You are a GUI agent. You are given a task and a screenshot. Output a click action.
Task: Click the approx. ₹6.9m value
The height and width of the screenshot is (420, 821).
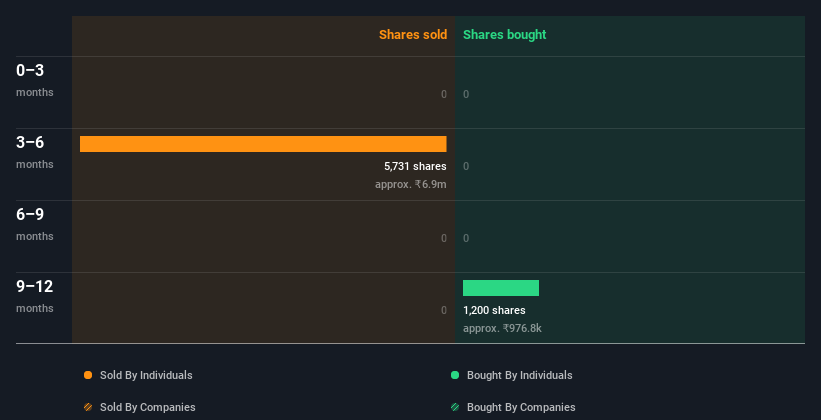[410, 184]
